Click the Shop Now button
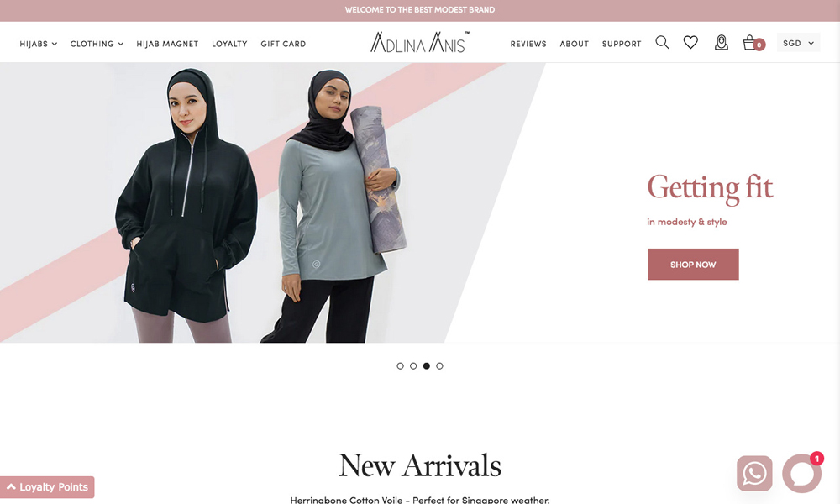The width and height of the screenshot is (840, 504). (x=693, y=264)
